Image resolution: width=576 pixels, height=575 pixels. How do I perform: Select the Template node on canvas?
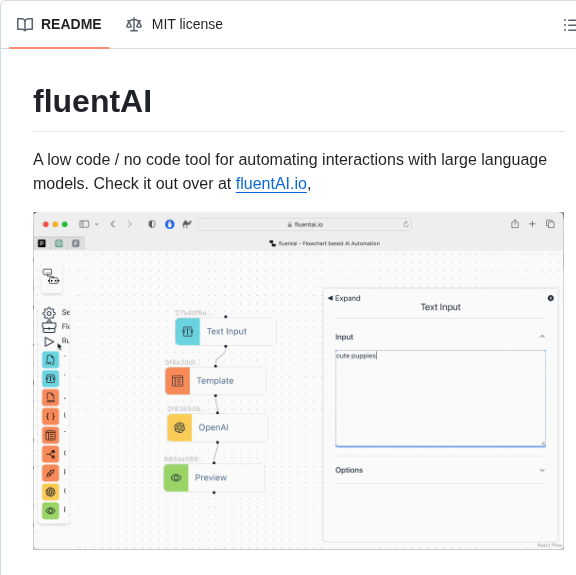click(215, 381)
